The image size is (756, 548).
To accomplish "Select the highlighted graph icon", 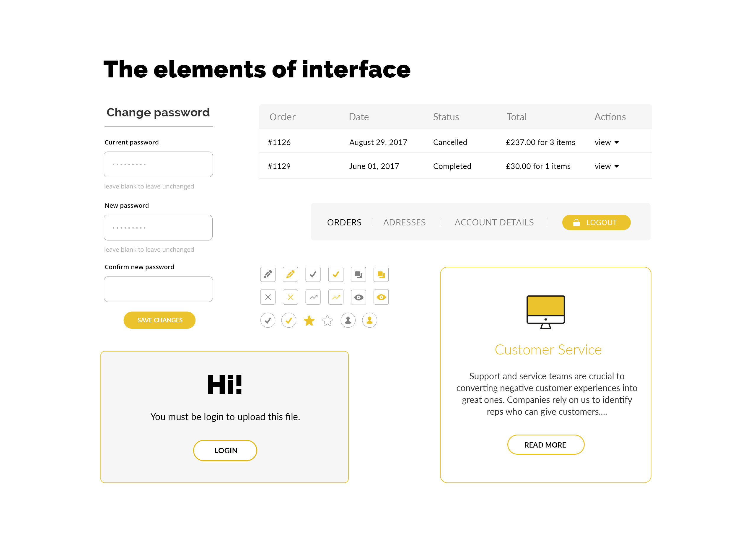I will click(336, 297).
